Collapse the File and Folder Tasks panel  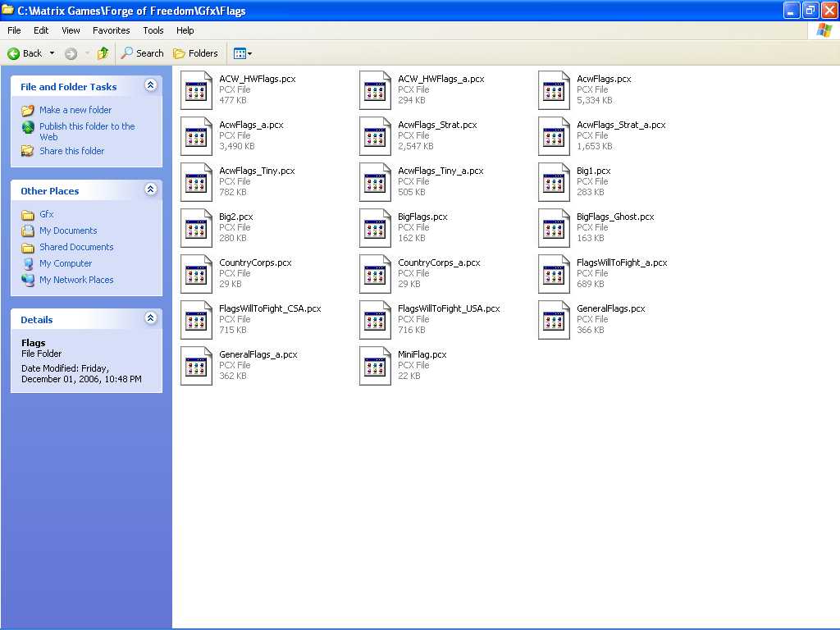[150, 85]
